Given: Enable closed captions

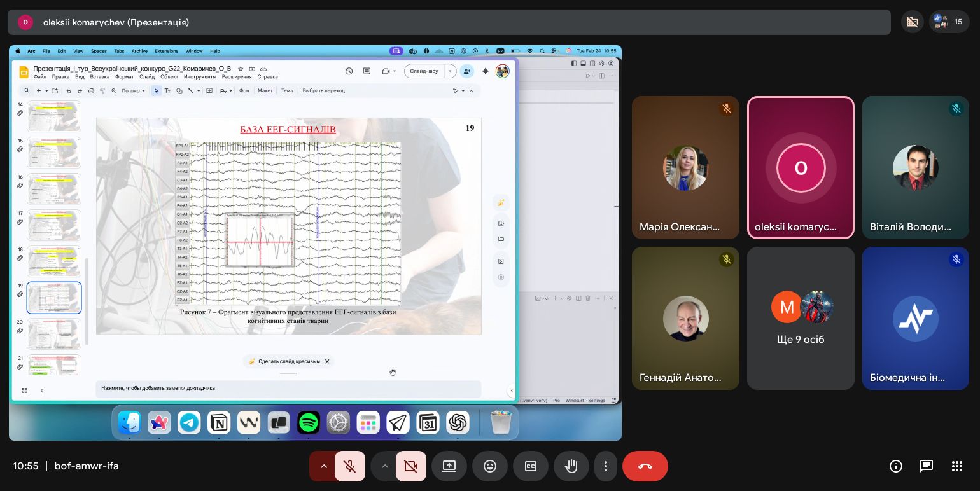Looking at the screenshot, I should coord(531,466).
